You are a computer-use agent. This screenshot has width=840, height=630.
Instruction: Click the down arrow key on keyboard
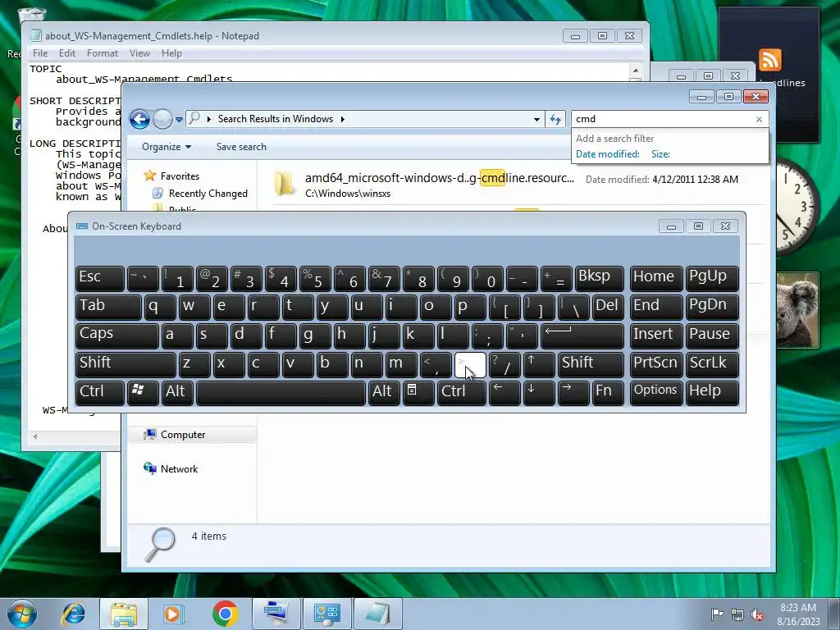[539, 393]
